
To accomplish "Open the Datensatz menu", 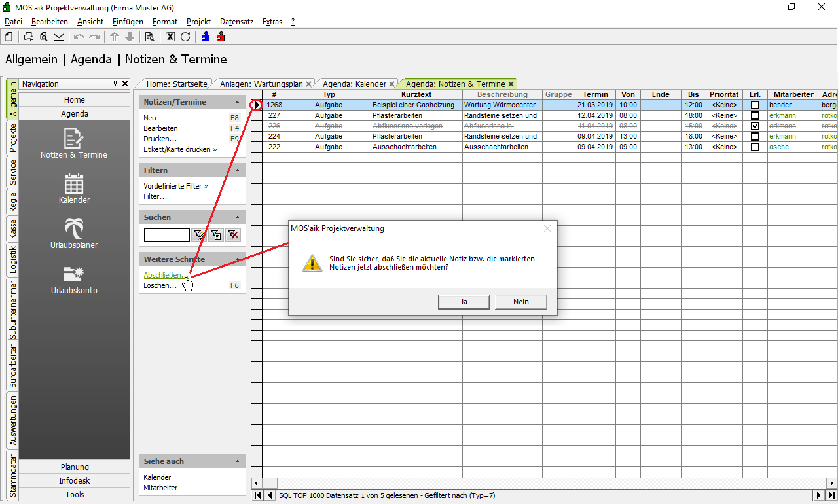I will coord(236,22).
